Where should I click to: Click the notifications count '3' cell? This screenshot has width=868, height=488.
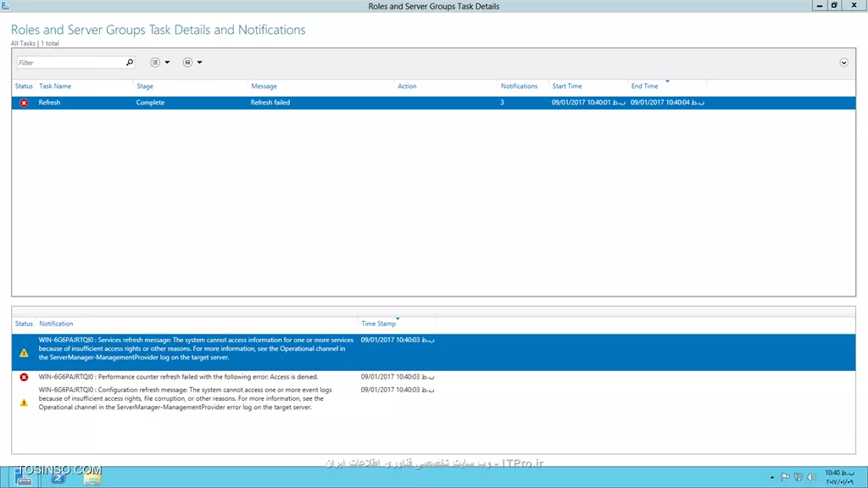coord(502,103)
